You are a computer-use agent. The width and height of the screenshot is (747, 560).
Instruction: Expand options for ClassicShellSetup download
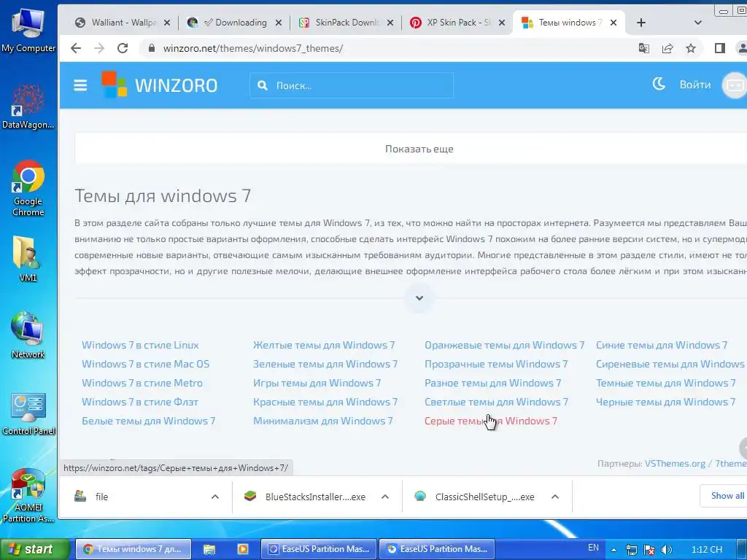555,497
